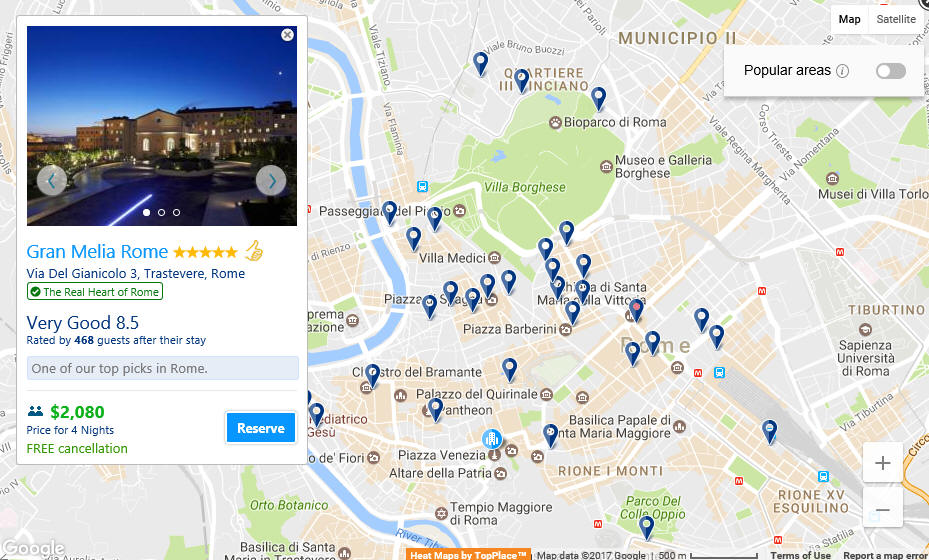Click the hotel pin left of Santa Maria Maggiore
This screenshot has width=929, height=560.
click(x=550, y=436)
